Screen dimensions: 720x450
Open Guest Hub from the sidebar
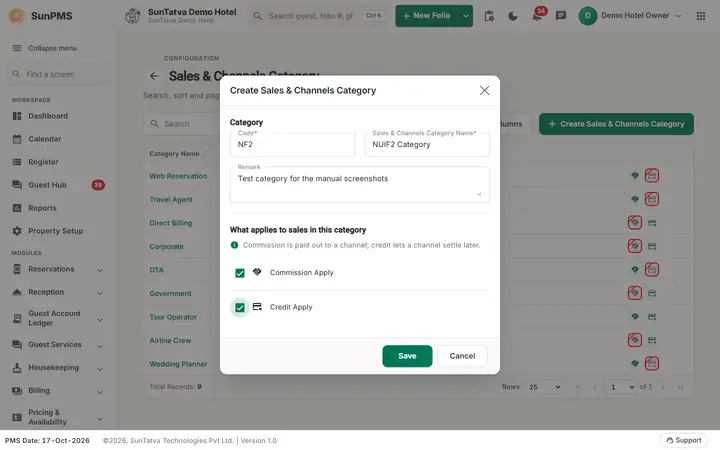(47, 185)
